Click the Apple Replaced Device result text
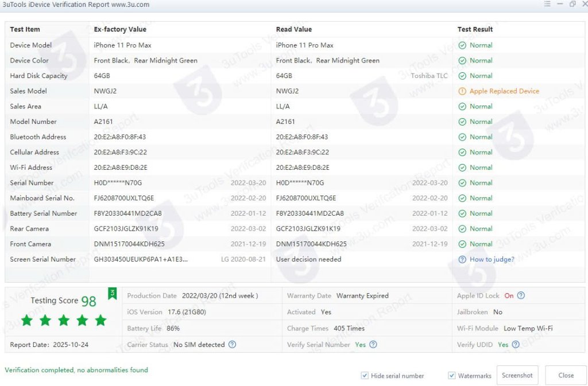 coord(504,91)
